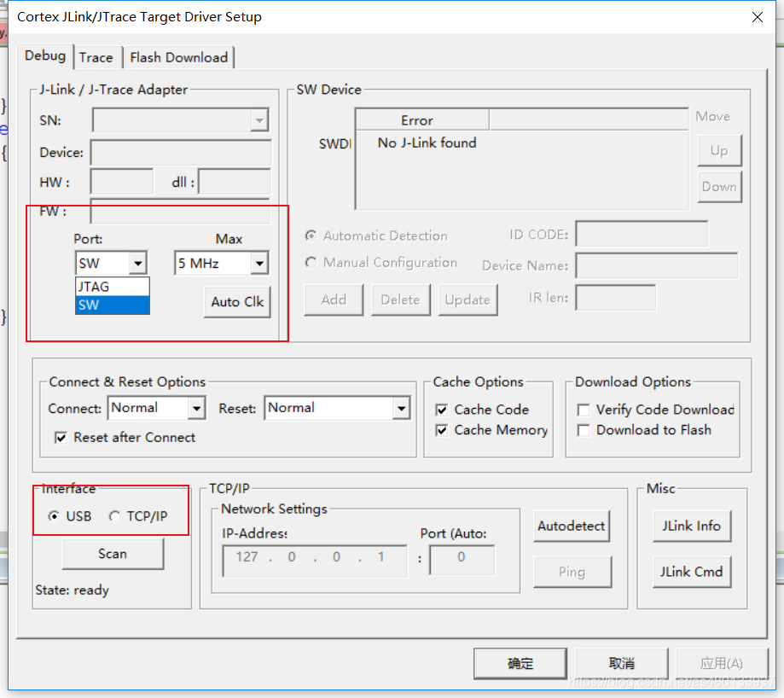784x698 pixels.
Task: Close the dialog window with X
Action: click(x=756, y=17)
